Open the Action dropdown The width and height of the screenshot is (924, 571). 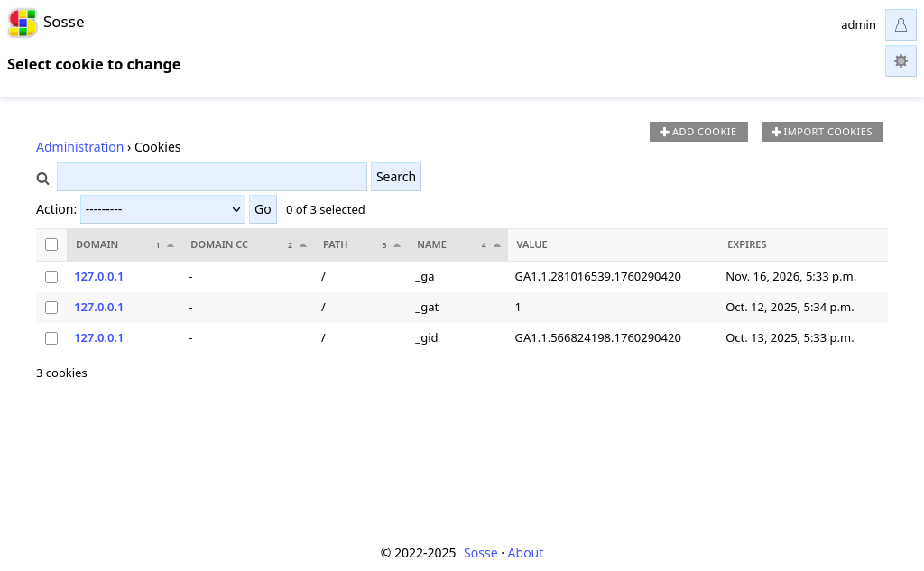pos(162,209)
